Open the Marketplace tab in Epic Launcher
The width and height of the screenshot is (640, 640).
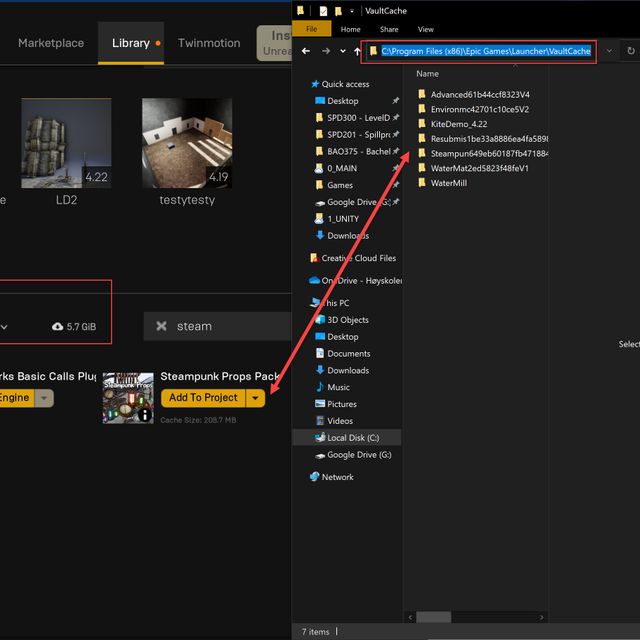pyautogui.click(x=51, y=43)
